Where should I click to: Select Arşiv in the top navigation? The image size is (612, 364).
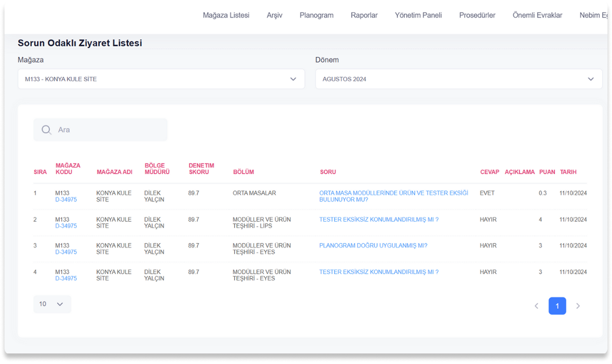[x=274, y=15]
